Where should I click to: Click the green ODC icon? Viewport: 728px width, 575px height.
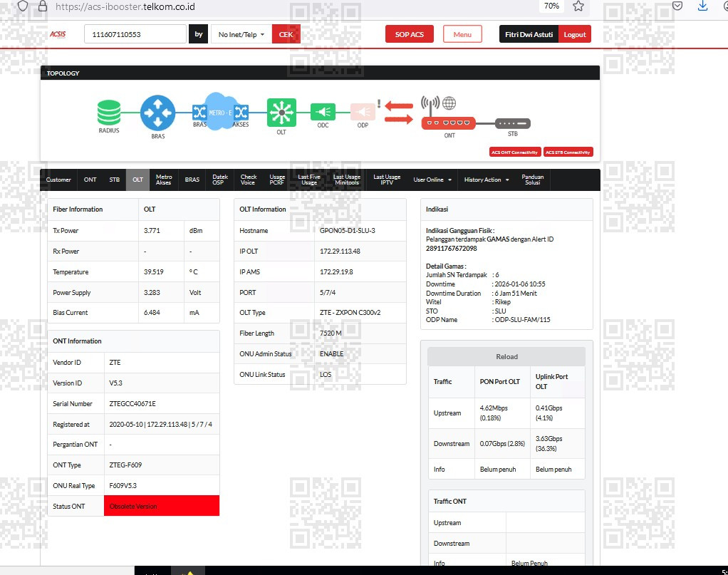coord(323,112)
